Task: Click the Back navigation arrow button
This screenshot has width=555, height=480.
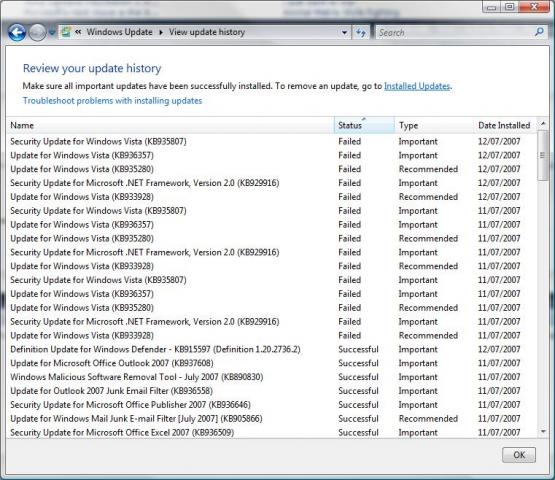Action: coord(17,33)
